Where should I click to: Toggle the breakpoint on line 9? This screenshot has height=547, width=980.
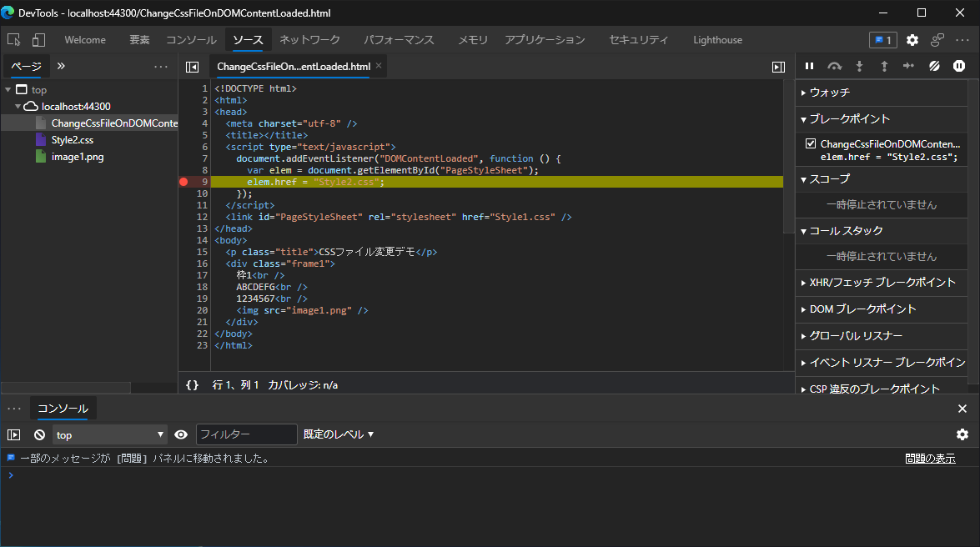183,181
